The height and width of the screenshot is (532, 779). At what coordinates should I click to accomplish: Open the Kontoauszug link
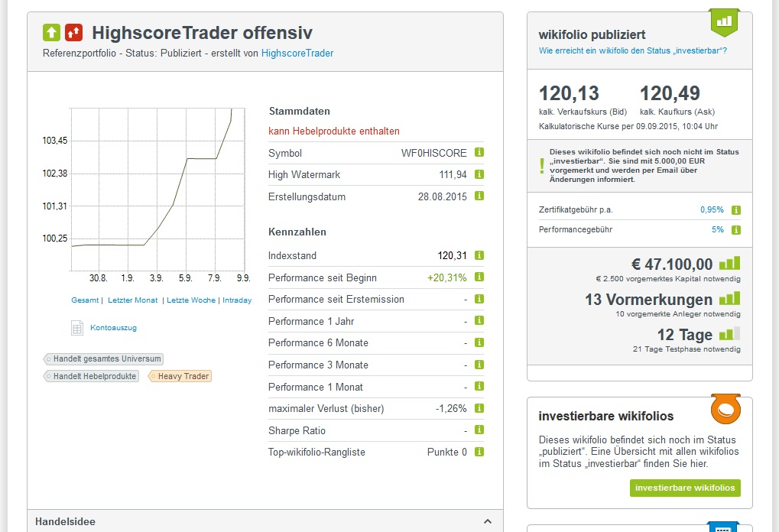pos(113,328)
